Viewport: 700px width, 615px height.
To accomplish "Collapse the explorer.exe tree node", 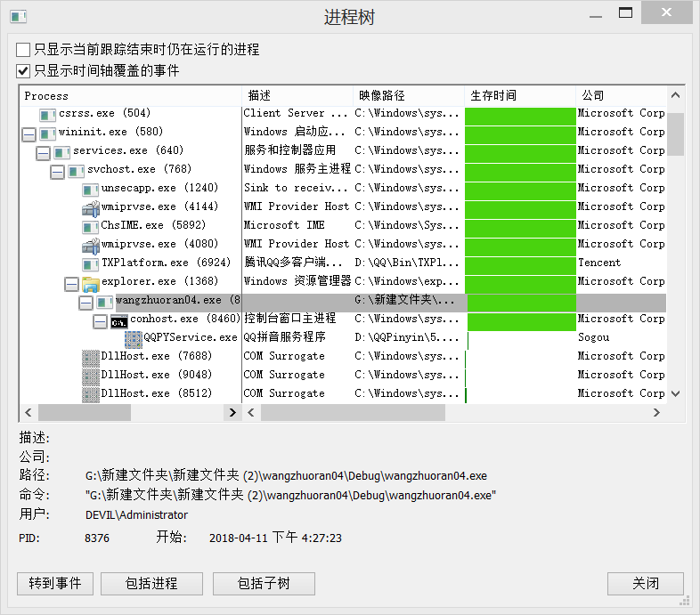I will pyautogui.click(x=72, y=284).
